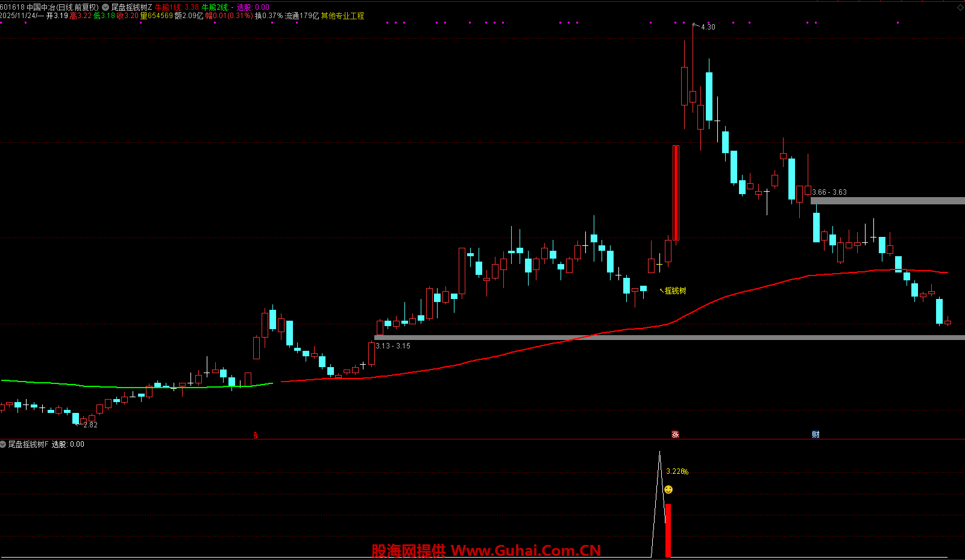Click the green moving average line segment
The height and width of the screenshot is (560, 965).
[121, 386]
